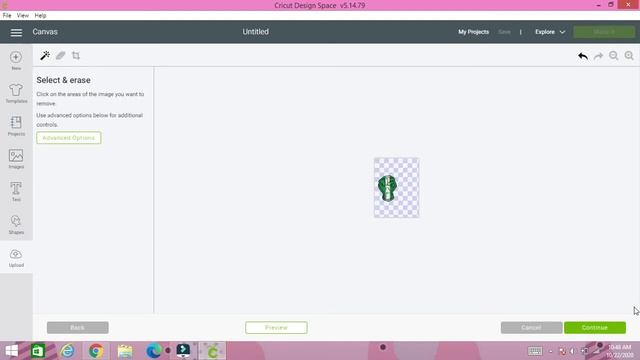Open the Microsoft Store taskbar icon
The width and height of the screenshot is (640, 360).
point(38,351)
